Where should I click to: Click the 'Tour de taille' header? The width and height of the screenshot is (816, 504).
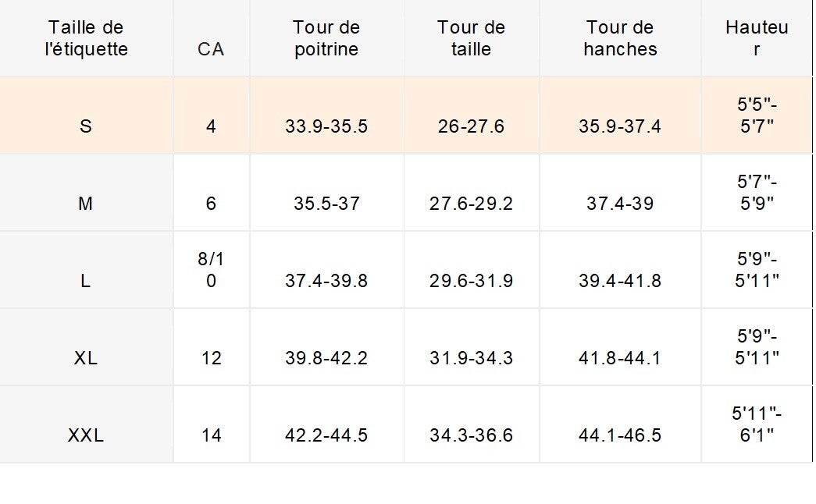471,38
